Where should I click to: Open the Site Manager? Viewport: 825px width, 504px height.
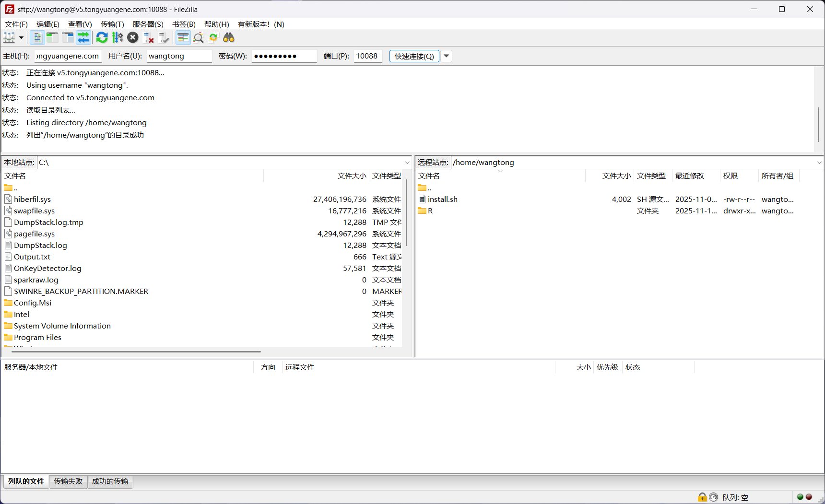9,37
